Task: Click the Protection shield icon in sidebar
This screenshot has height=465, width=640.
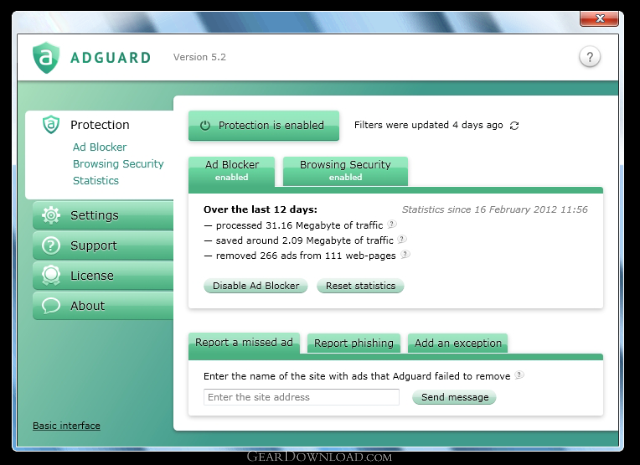Action: [x=51, y=125]
